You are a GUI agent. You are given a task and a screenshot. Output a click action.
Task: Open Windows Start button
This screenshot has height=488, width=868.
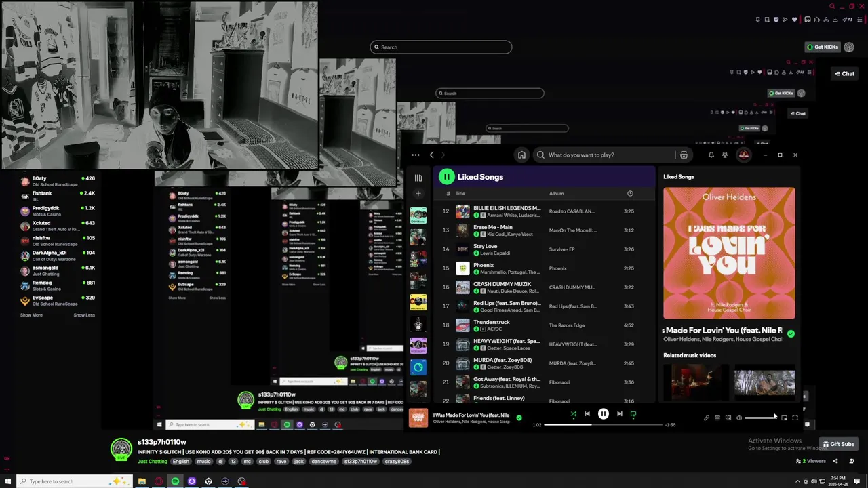pos(7,481)
